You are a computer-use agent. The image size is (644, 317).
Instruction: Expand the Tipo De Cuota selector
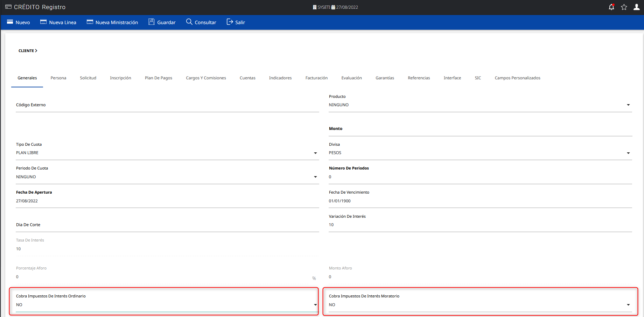pyautogui.click(x=315, y=153)
